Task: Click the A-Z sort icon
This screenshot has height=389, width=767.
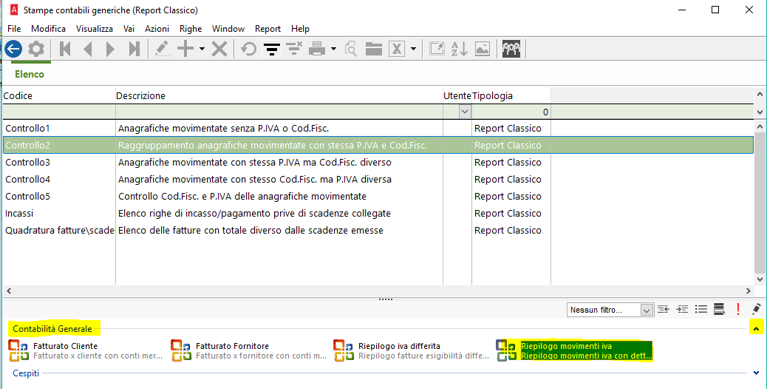Action: tap(459, 49)
